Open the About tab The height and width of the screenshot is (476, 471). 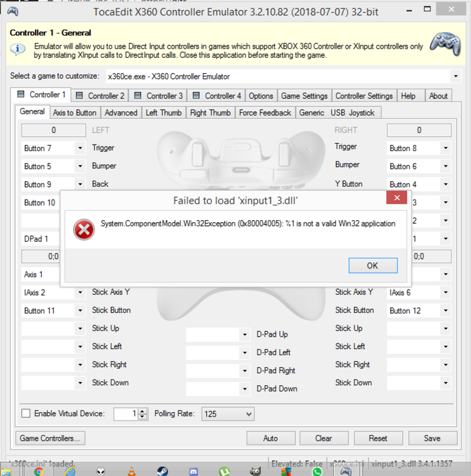point(438,96)
